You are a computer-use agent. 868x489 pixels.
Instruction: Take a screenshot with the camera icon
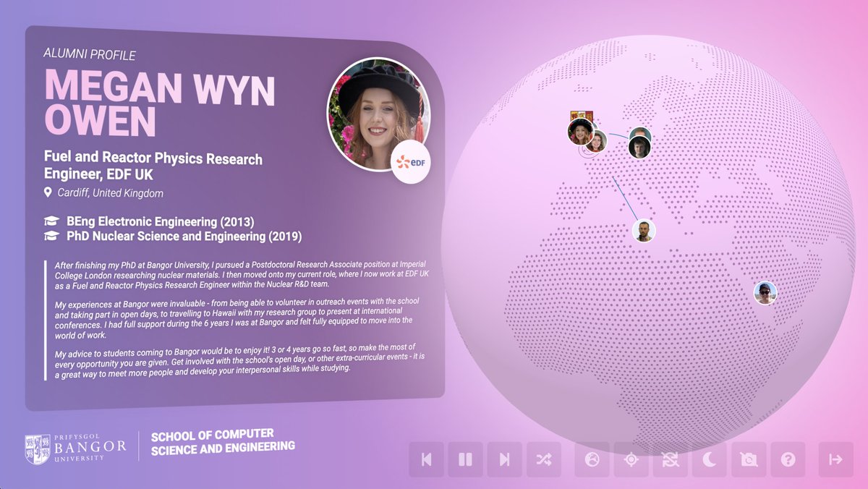point(748,459)
